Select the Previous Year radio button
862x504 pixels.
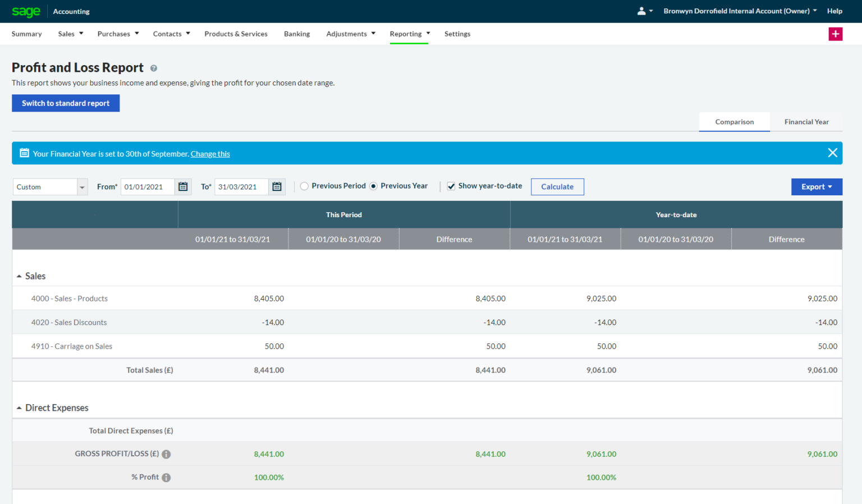pyautogui.click(x=373, y=186)
